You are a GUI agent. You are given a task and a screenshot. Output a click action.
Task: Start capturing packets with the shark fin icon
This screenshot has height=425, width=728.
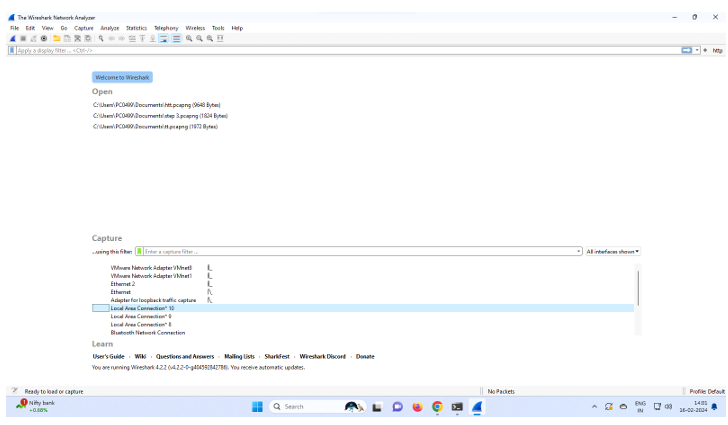13,39
